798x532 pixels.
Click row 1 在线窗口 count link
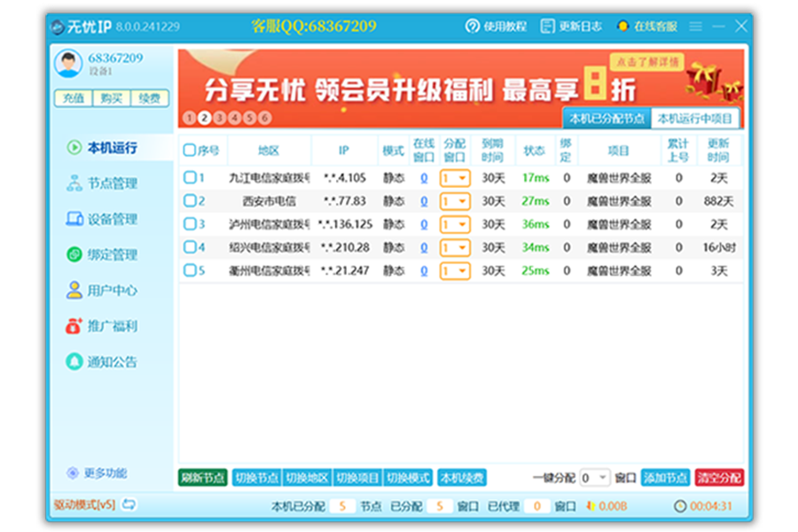click(424, 177)
